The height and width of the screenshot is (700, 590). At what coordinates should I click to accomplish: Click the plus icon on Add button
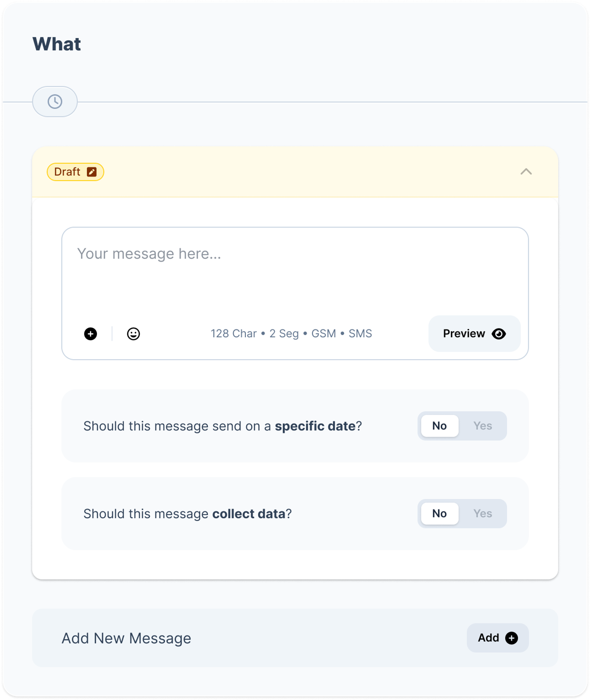(x=511, y=638)
